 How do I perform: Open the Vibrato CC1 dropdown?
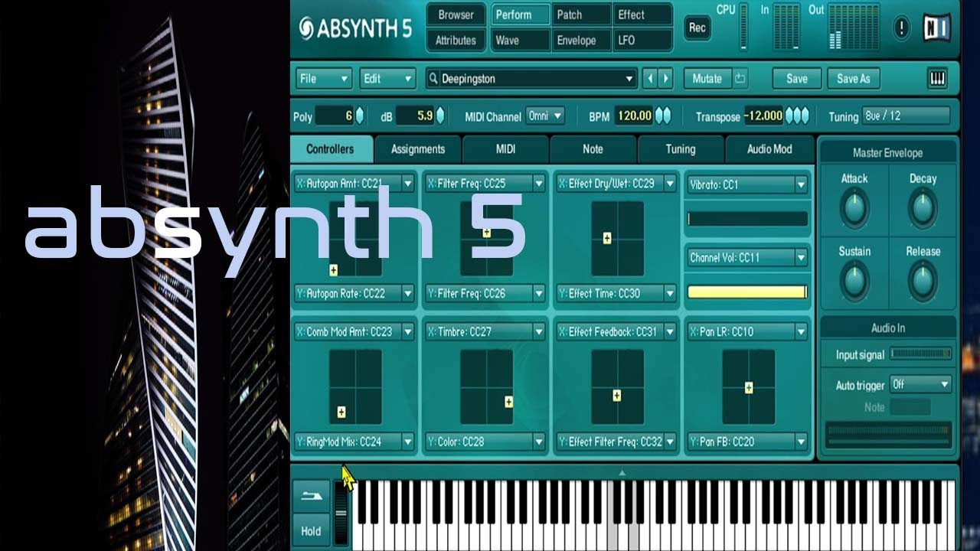(x=748, y=184)
